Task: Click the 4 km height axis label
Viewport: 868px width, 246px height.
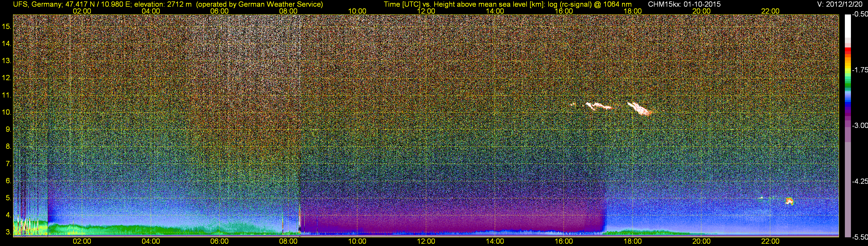Action: pos(8,215)
